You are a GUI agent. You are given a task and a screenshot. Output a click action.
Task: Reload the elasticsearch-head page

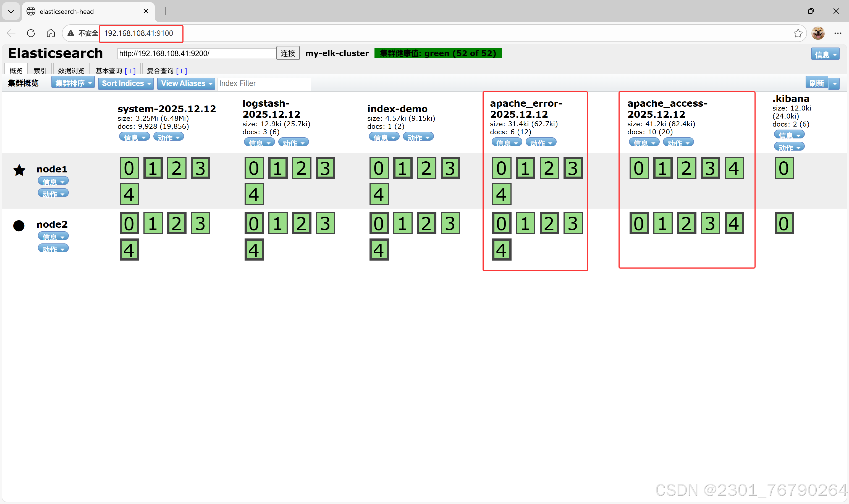[31, 33]
